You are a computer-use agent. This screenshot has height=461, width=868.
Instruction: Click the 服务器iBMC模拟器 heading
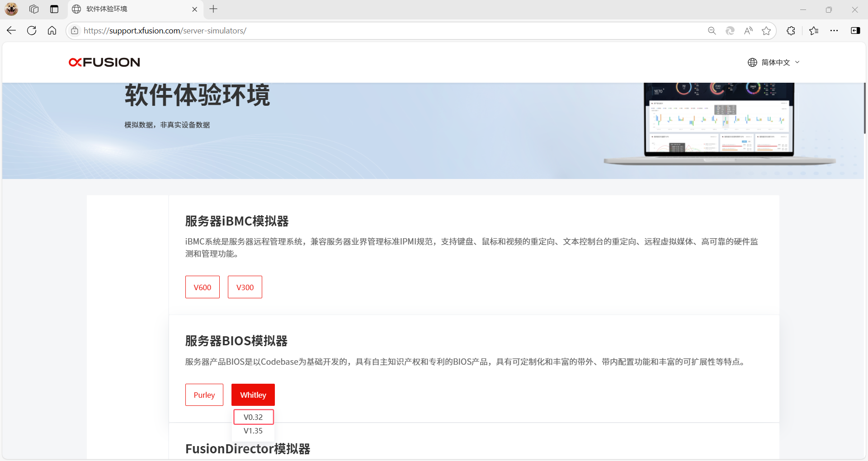pos(237,221)
